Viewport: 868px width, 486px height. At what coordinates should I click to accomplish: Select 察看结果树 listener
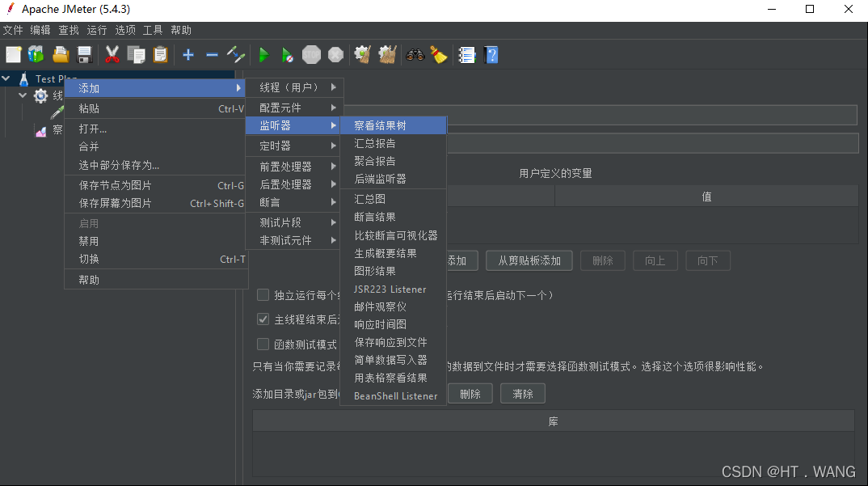[393, 125]
